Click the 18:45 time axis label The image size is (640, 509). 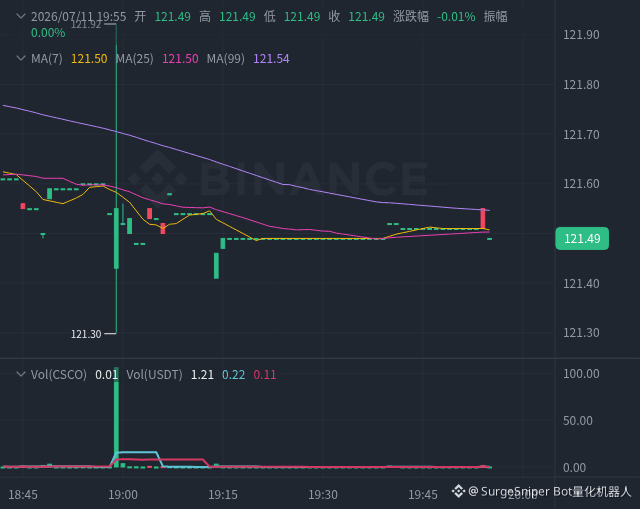[23, 495]
